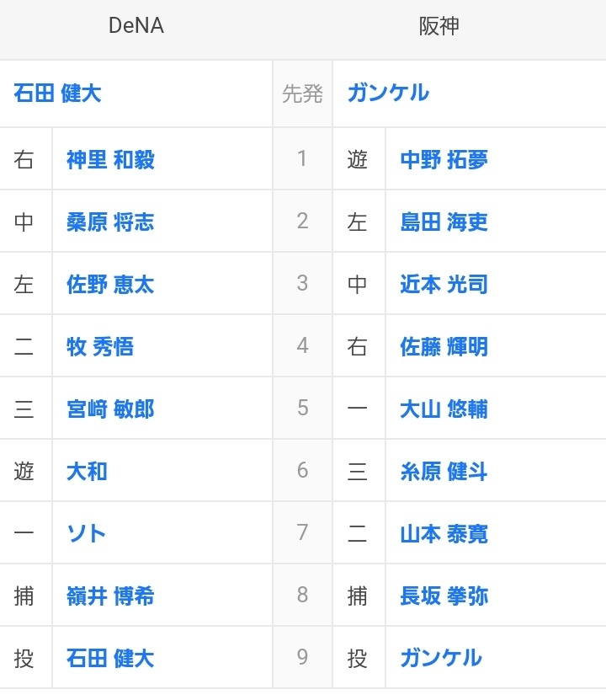The width and height of the screenshot is (606, 700).
Task: Open DeNA starting pitcher 石田 健大 link
Action: 57,93
